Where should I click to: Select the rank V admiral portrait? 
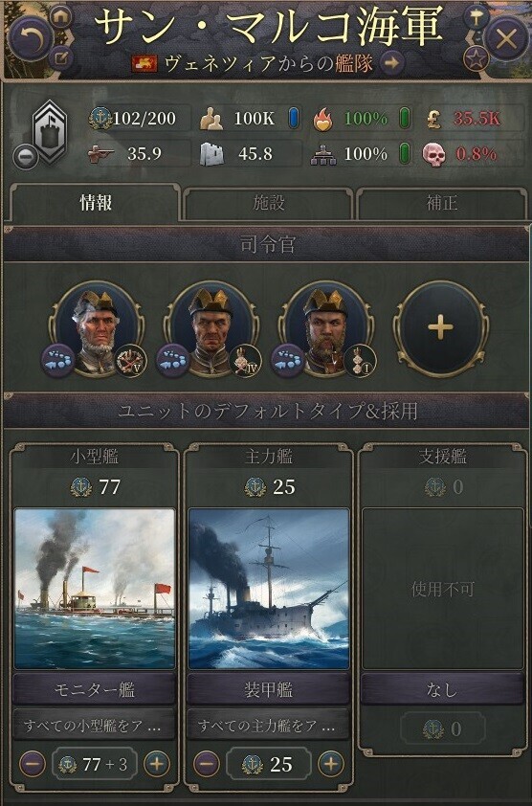(x=96, y=329)
